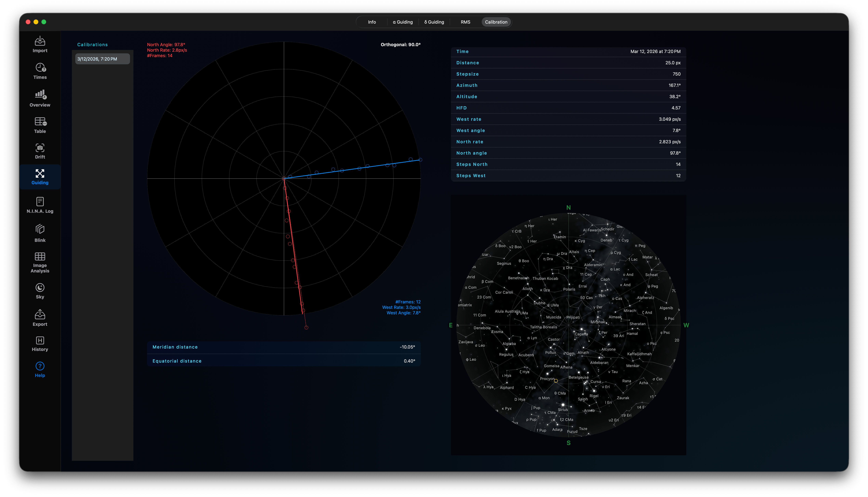Open the Import section in sidebar

pos(40,44)
